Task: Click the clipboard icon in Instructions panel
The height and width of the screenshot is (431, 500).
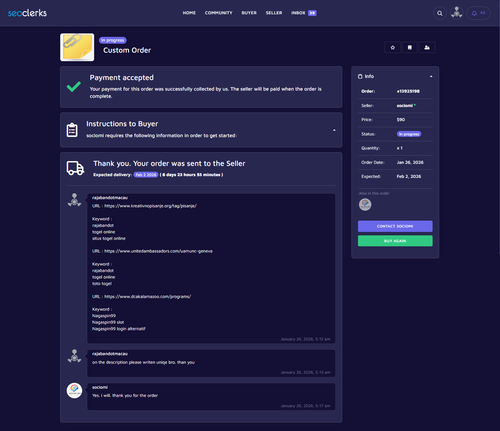Action: click(x=72, y=130)
